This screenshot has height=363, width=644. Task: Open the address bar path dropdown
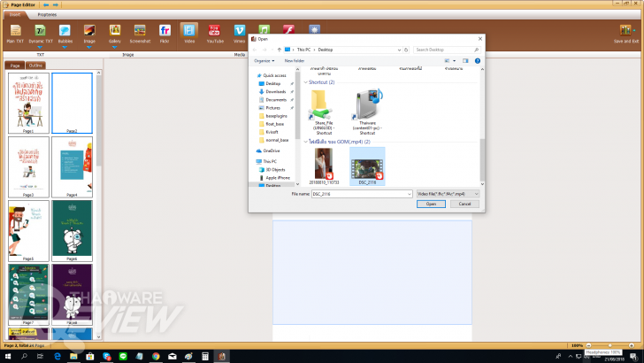399,50
